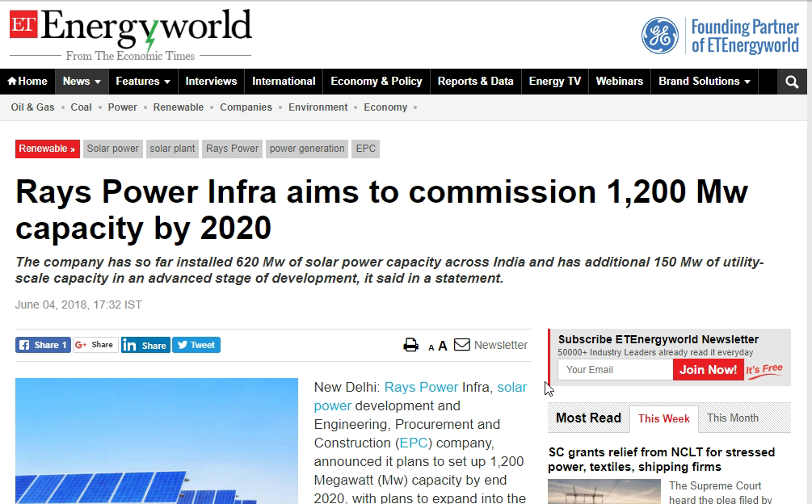
Task: Open the search magnifier icon
Action: [792, 82]
